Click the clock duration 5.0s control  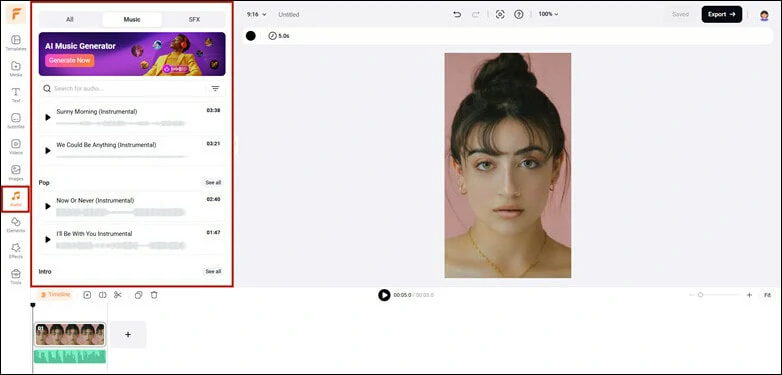pos(279,36)
